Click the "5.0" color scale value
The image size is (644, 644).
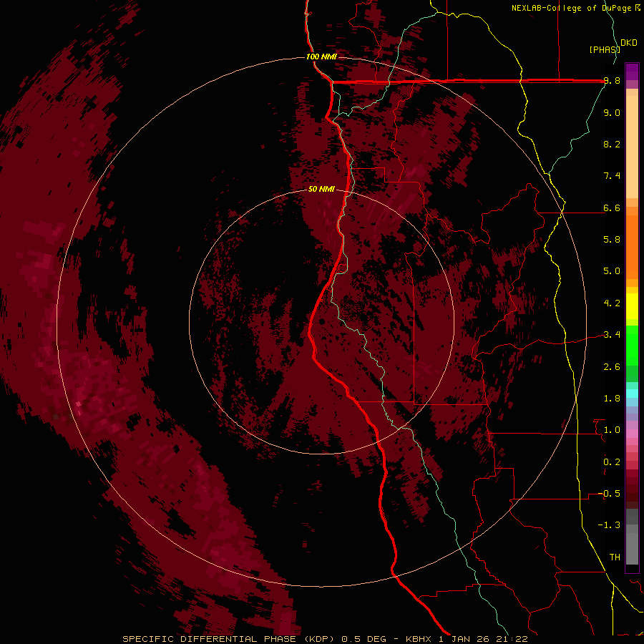click(x=612, y=271)
